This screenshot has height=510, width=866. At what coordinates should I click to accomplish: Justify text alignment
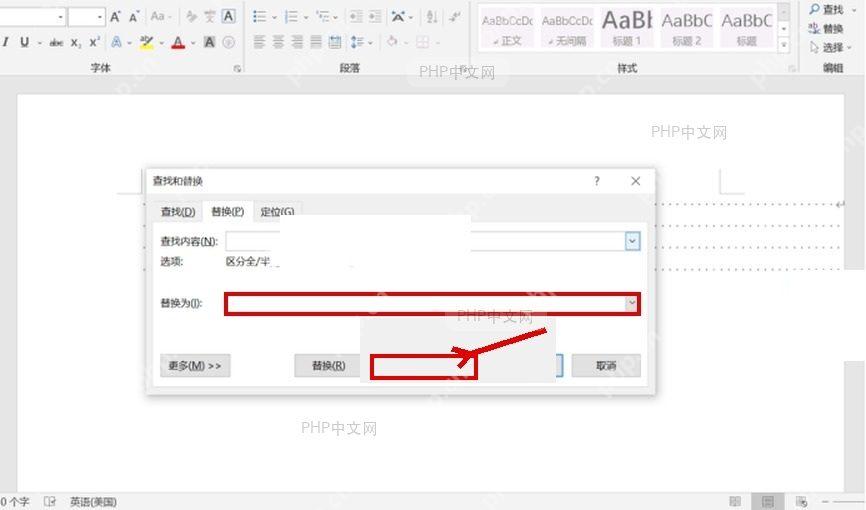pyautogui.click(x=316, y=42)
